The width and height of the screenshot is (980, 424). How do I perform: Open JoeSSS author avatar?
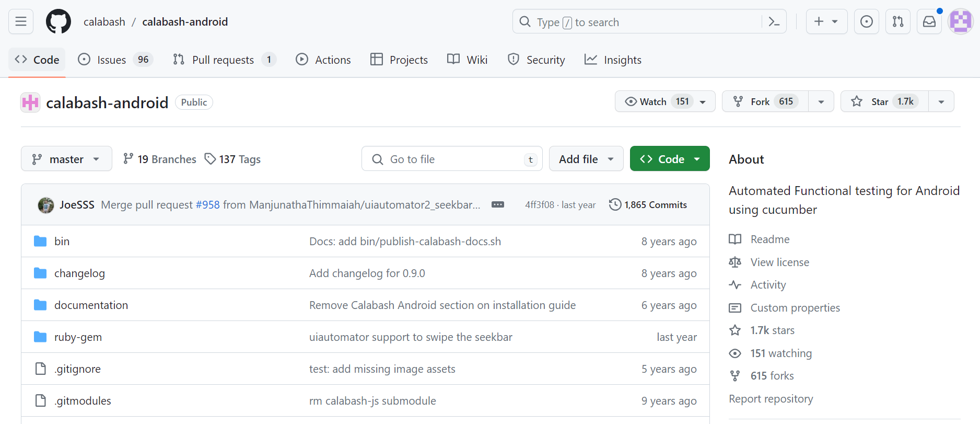coord(46,205)
